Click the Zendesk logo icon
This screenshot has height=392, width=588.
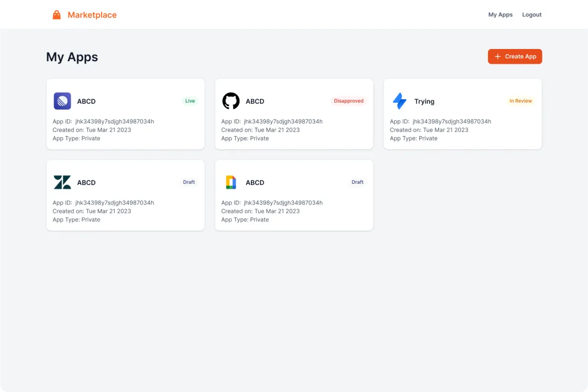[62, 182]
